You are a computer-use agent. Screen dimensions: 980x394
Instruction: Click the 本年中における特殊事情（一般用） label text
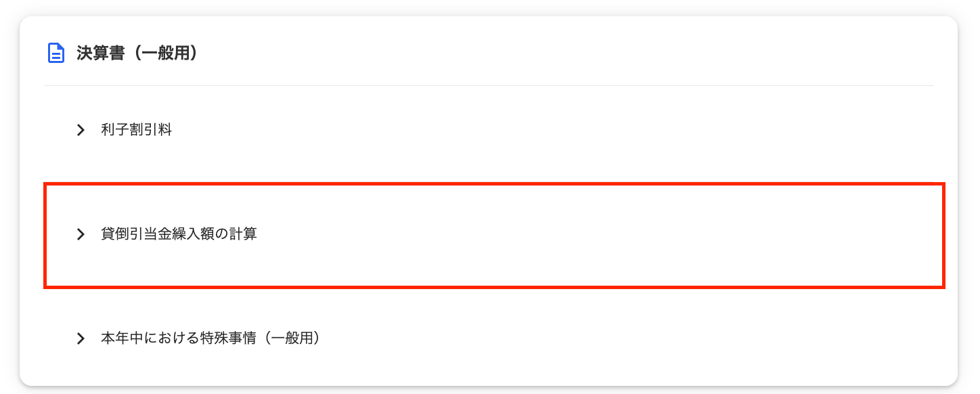[x=210, y=338]
